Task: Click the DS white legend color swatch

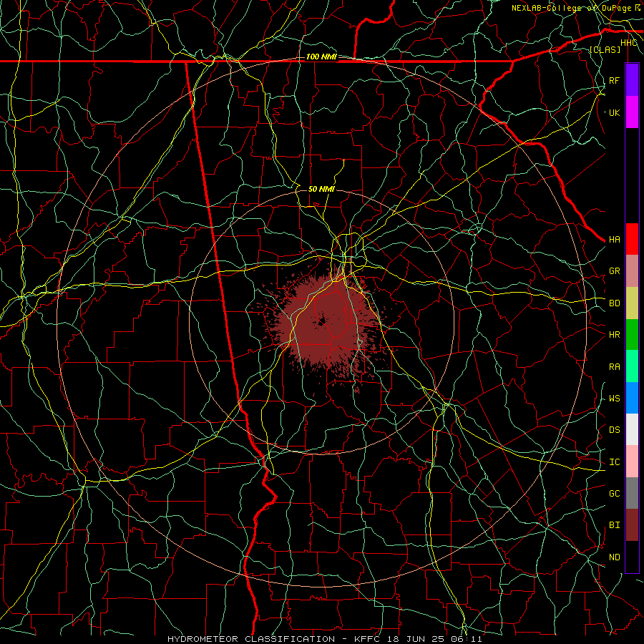Action: (632, 429)
